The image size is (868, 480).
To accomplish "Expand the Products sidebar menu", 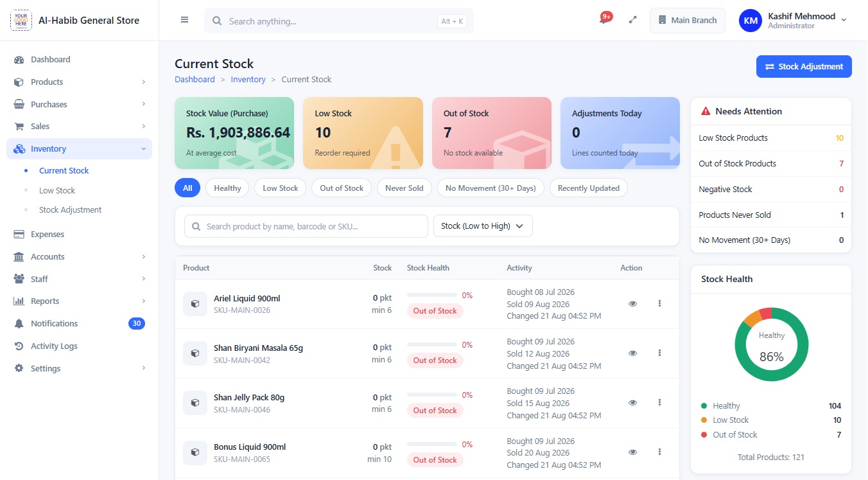I will pyautogui.click(x=80, y=82).
